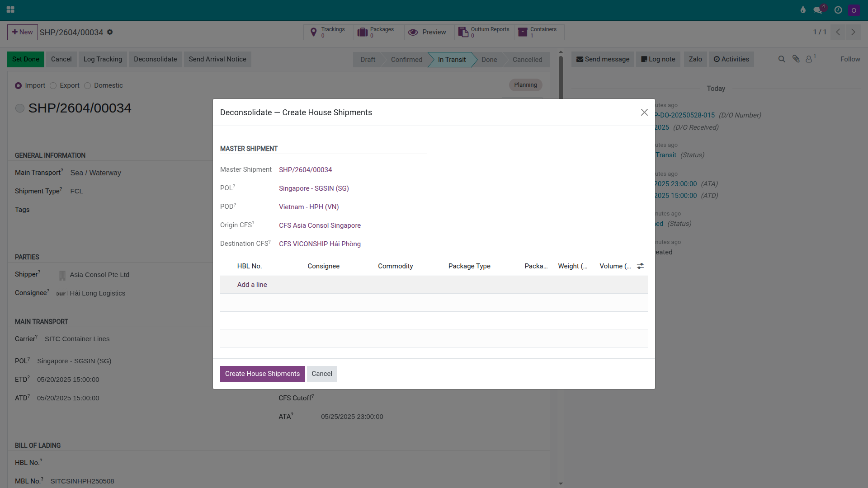Viewport: 868px width, 488px height.
Task: Click Send message in chatter
Action: (603, 59)
